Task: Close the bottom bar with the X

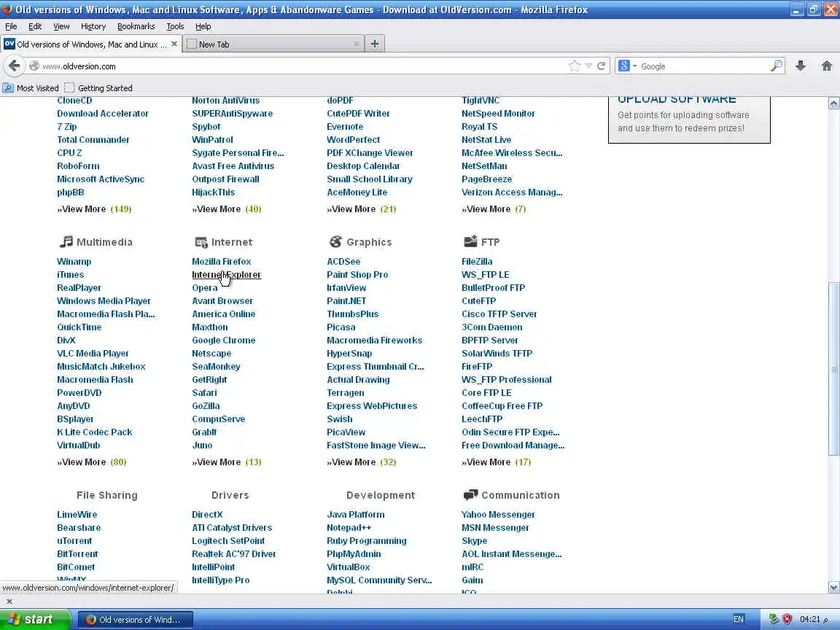Action: (x=9, y=601)
